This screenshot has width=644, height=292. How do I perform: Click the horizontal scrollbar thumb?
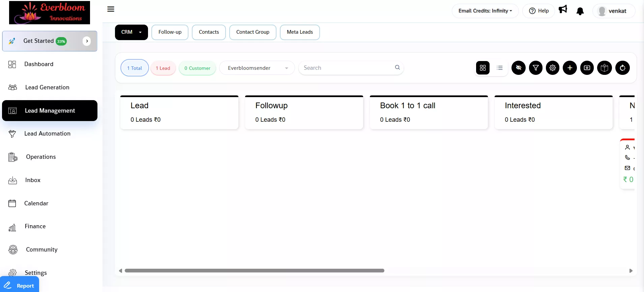(x=254, y=271)
